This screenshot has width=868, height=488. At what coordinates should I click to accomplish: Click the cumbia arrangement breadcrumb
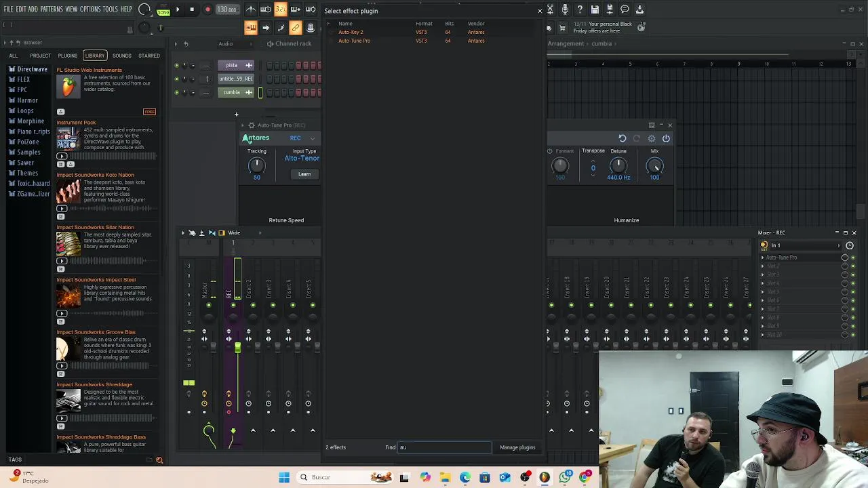[601, 43]
